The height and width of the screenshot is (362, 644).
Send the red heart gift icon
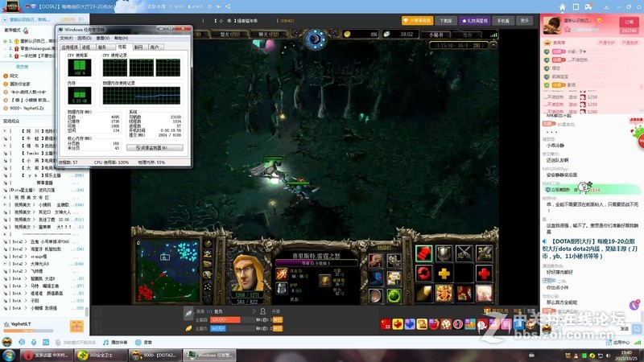coord(398,324)
